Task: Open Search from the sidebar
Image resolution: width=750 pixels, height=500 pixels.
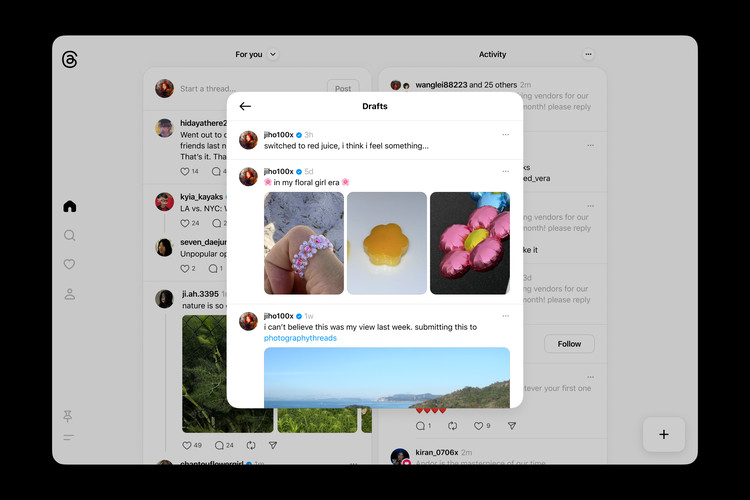Action: 69,236
